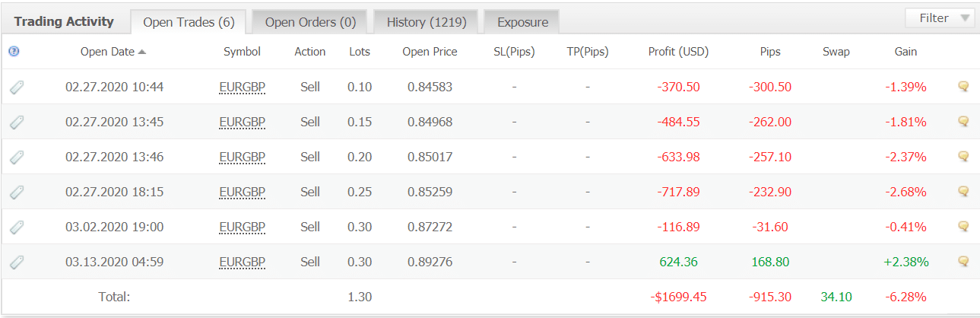
Task: Click the tag icon for the 02.27.2020 18:15 trade
Action: tap(17, 192)
